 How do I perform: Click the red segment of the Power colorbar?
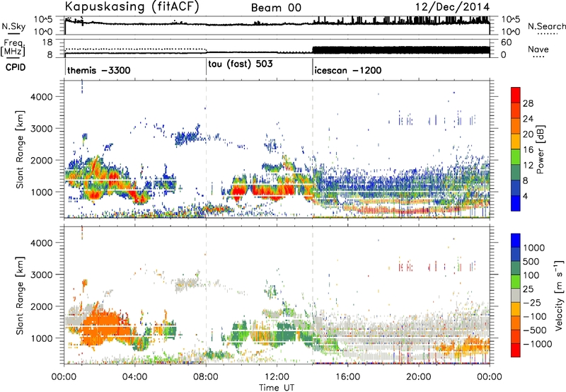[516, 95]
